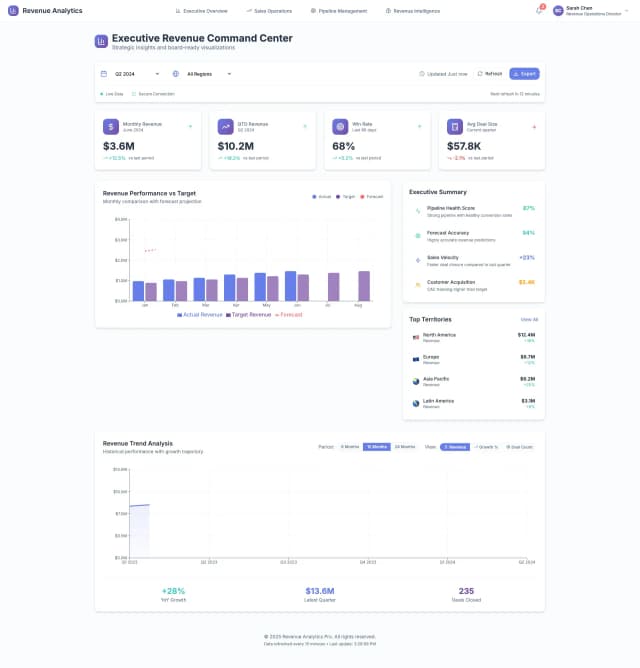Screen dimensions: 640x668
Task: Click View All in Top Territories
Action: click(x=529, y=319)
